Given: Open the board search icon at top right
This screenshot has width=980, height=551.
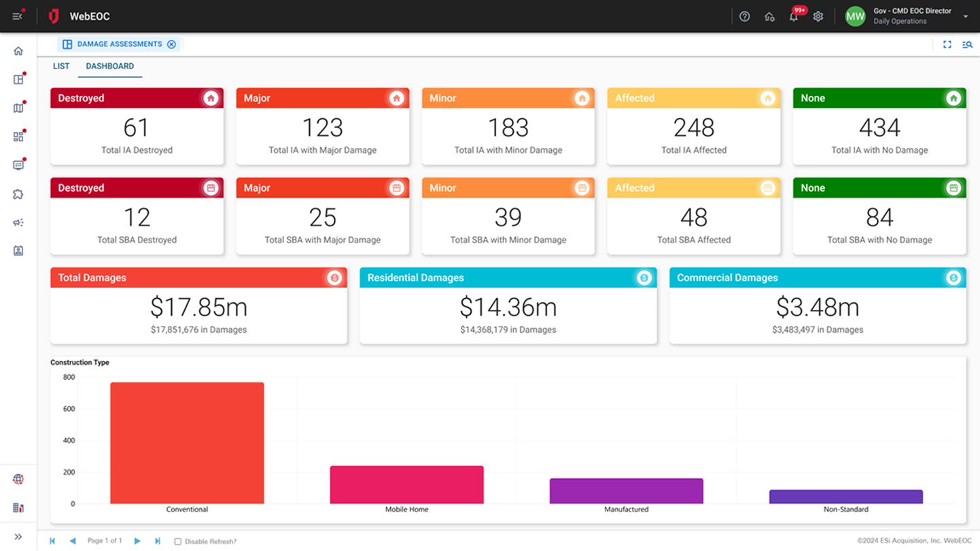Looking at the screenshot, I should (967, 44).
